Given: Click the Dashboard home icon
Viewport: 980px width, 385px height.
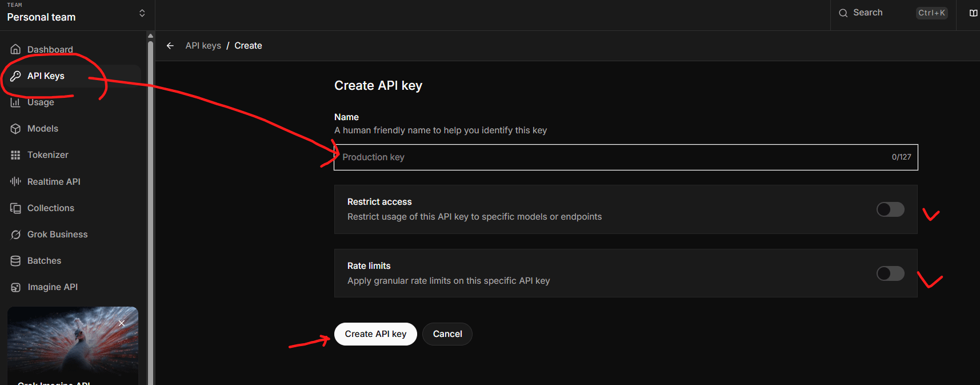Looking at the screenshot, I should pyautogui.click(x=15, y=49).
